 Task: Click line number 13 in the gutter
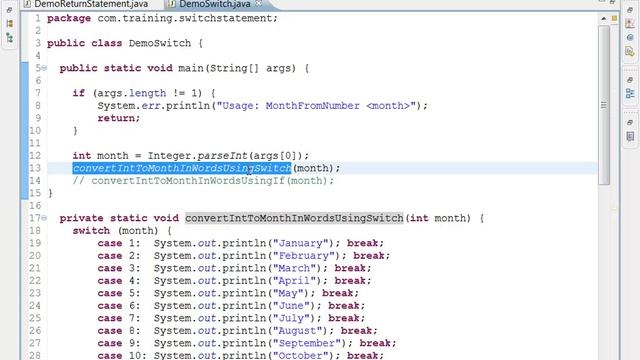tap(35, 168)
